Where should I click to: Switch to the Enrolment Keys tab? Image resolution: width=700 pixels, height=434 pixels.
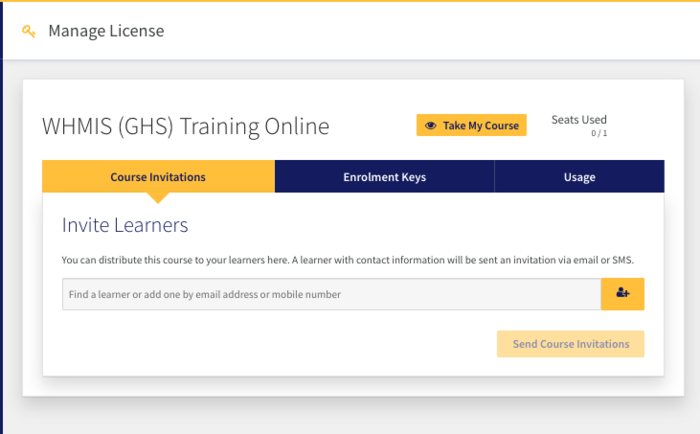(384, 177)
